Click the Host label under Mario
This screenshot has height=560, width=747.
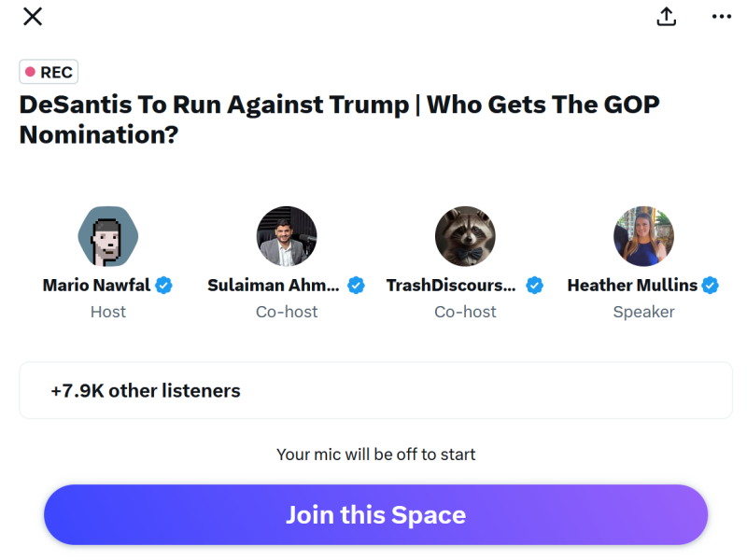point(107,312)
